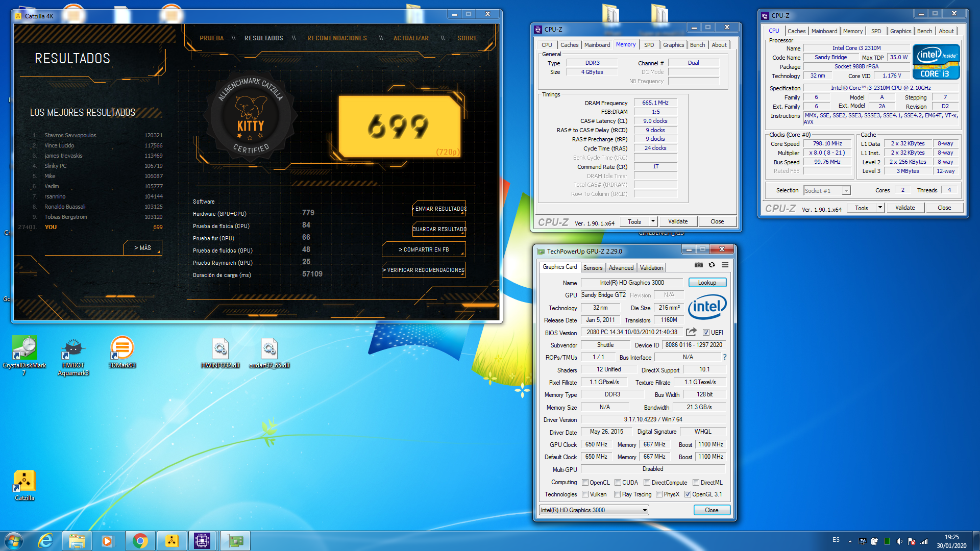Open CrystalDiskMark 7 desktop shortcut
The image size is (980, 551).
pyautogui.click(x=24, y=356)
